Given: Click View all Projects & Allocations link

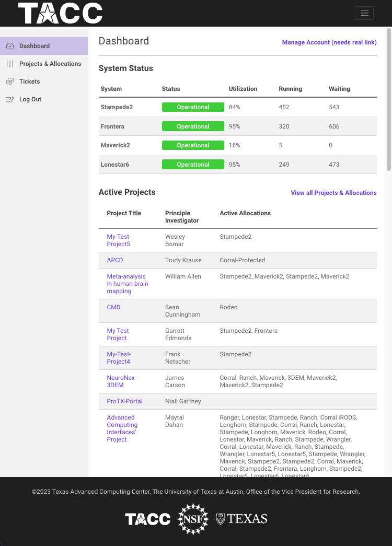Looking at the screenshot, I should point(334,193).
